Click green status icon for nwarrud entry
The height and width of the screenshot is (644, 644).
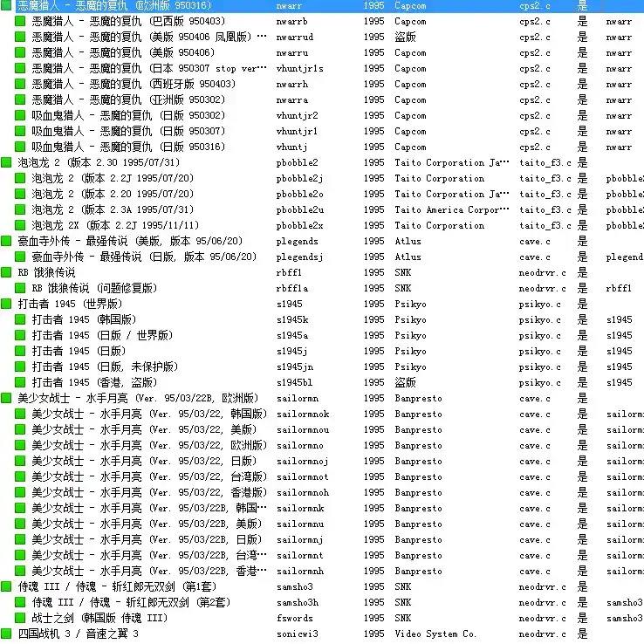click(20, 37)
